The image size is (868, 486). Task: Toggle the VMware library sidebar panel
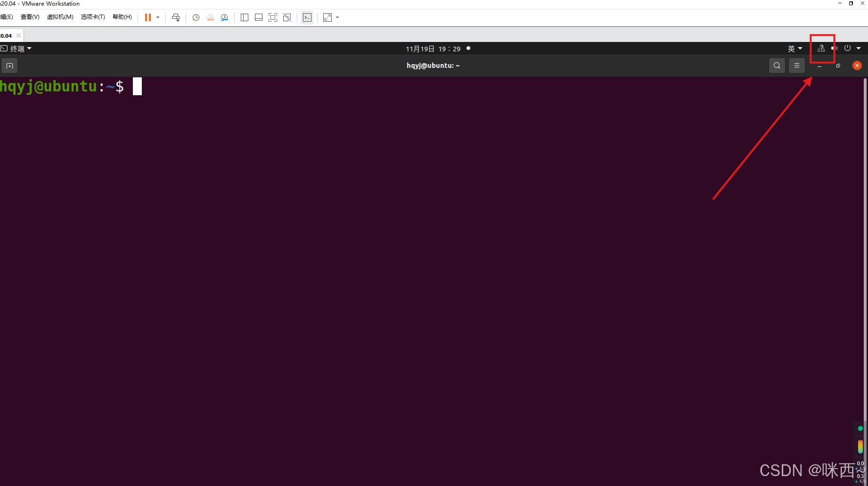point(245,17)
